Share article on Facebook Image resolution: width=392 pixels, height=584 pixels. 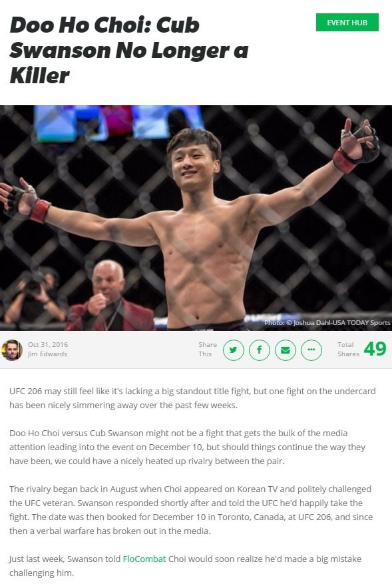point(259,350)
